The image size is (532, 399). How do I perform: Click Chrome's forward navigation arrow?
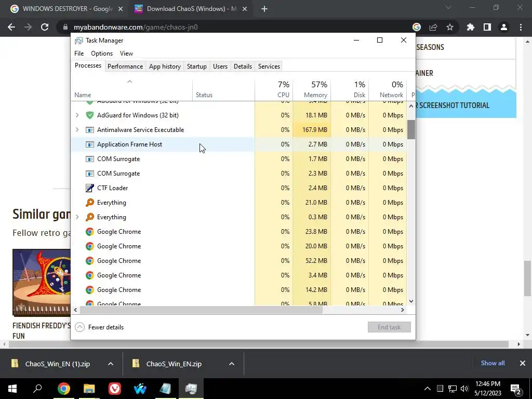[28, 27]
